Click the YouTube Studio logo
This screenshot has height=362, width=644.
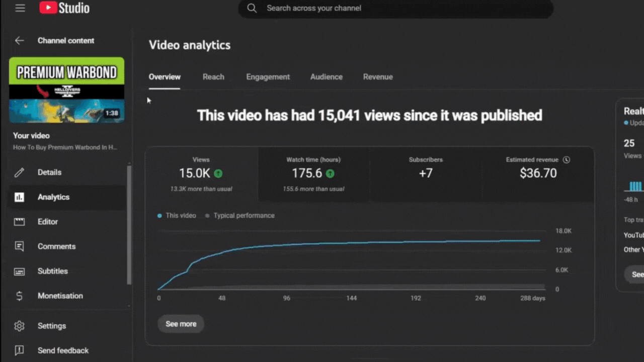pos(64,8)
